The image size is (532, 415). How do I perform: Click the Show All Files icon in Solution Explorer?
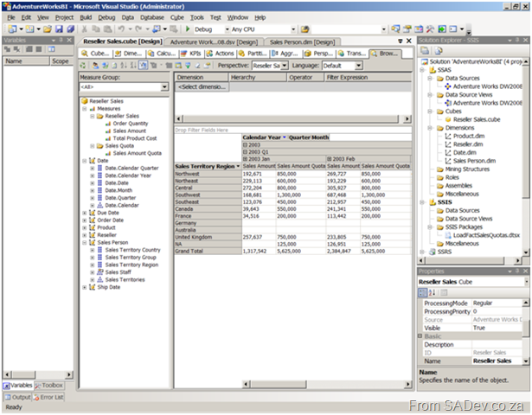(x=439, y=51)
